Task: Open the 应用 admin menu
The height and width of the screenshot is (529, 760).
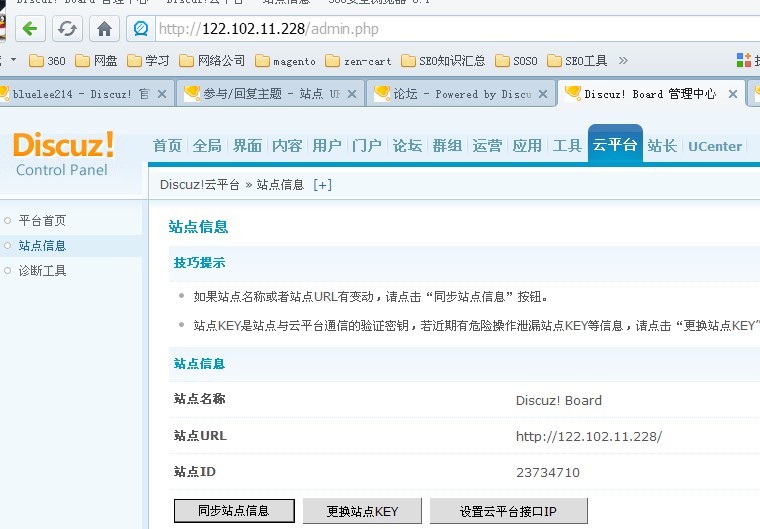Action: [527, 145]
